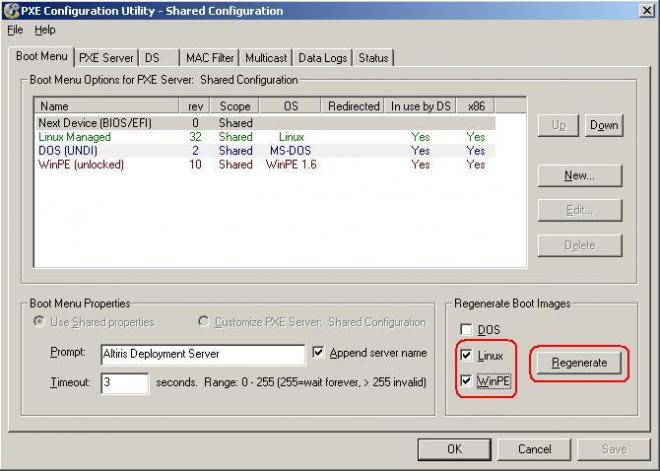
Task: Click the In use by DS column header
Action: [420, 106]
